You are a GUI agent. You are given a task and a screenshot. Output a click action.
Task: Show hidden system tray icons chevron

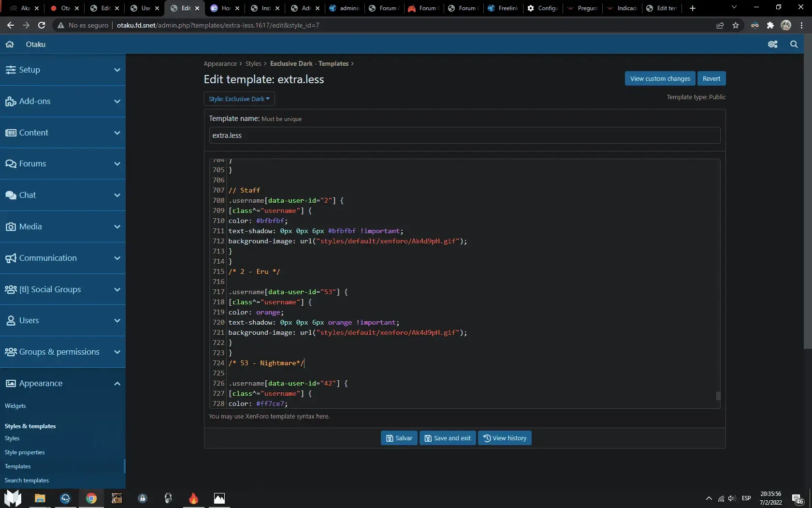point(709,498)
